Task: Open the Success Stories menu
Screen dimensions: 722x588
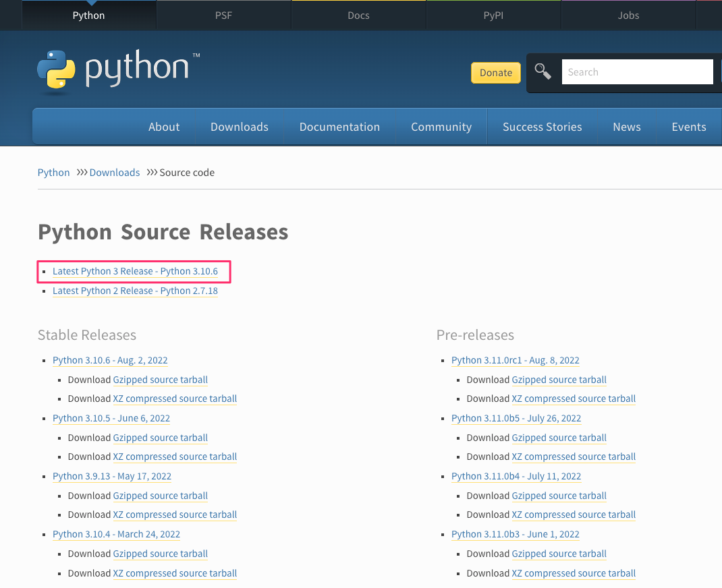Action: pyautogui.click(x=542, y=126)
